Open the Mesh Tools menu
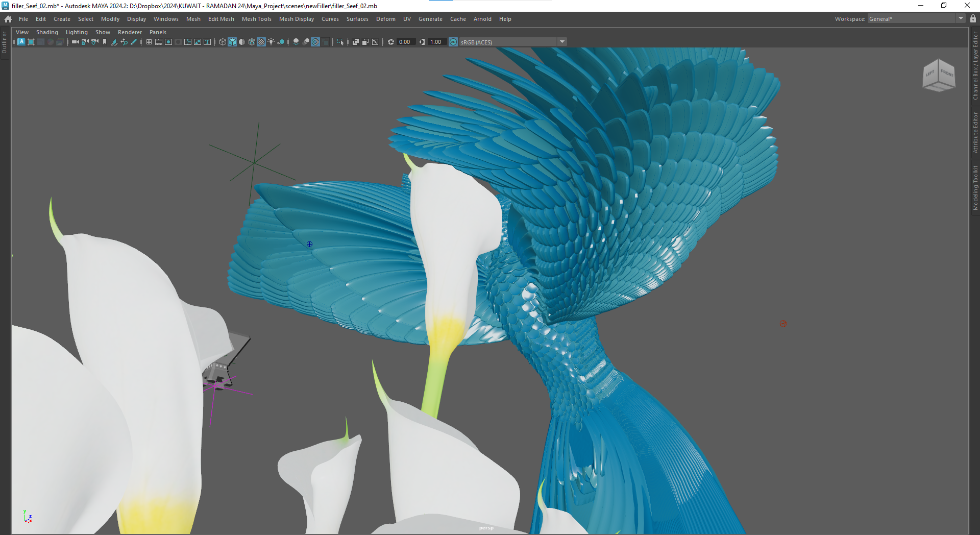 [256, 19]
